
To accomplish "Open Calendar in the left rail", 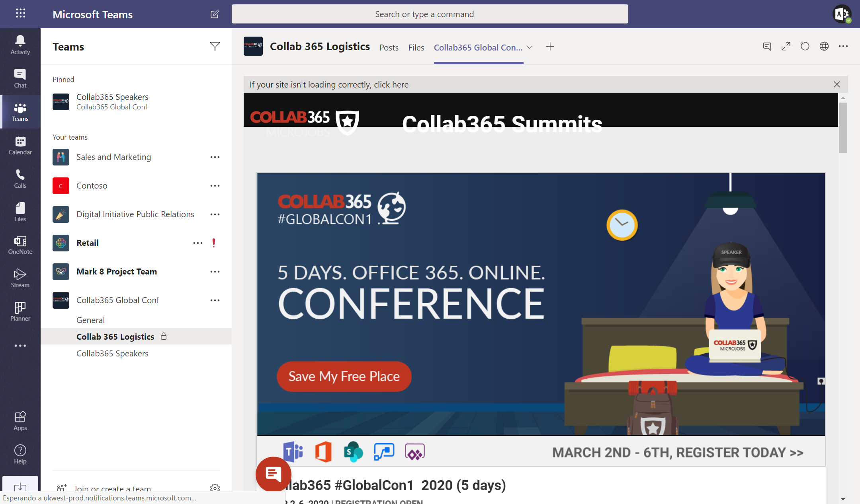I will coord(20,145).
